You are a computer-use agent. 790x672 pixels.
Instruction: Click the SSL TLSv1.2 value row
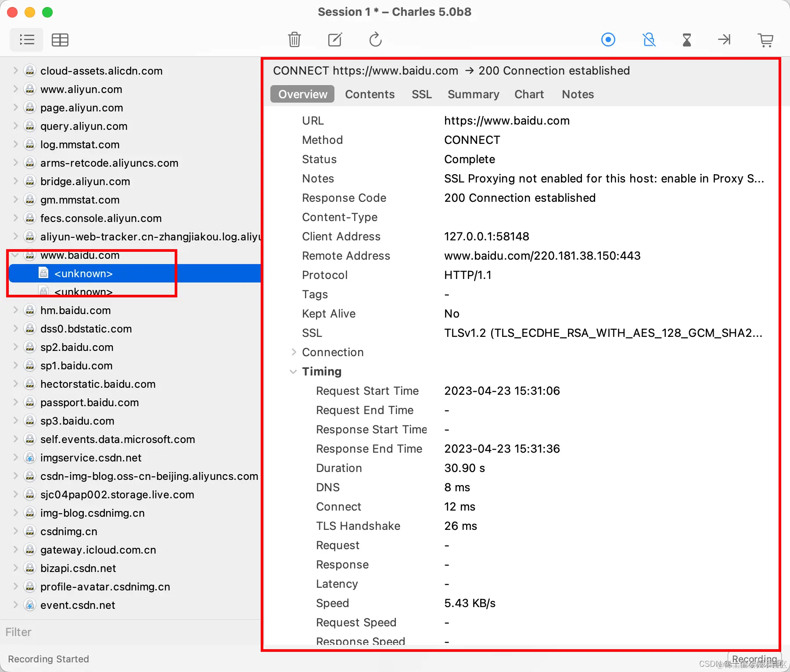[x=603, y=333]
